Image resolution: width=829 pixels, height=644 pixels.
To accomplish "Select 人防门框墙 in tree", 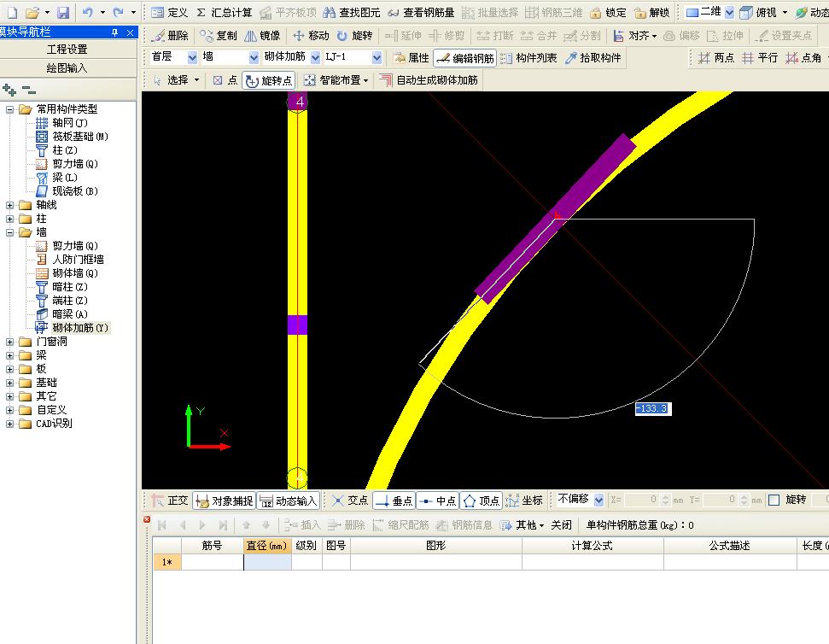I will point(78,260).
